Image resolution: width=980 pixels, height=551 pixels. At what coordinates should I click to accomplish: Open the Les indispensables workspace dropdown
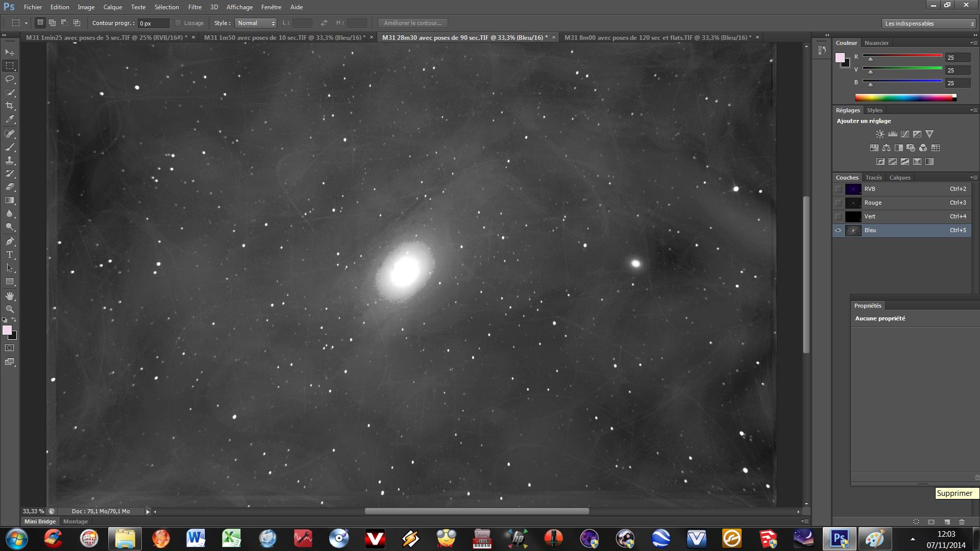coord(928,23)
